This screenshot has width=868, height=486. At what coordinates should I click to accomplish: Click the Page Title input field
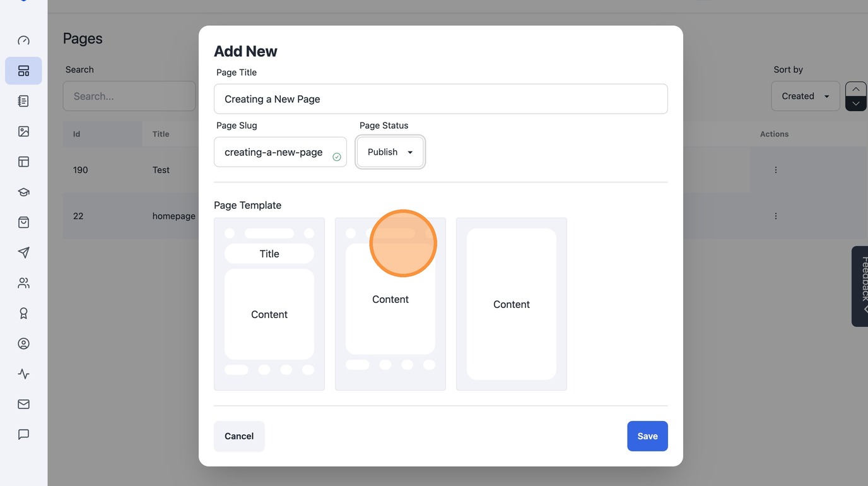(441, 99)
